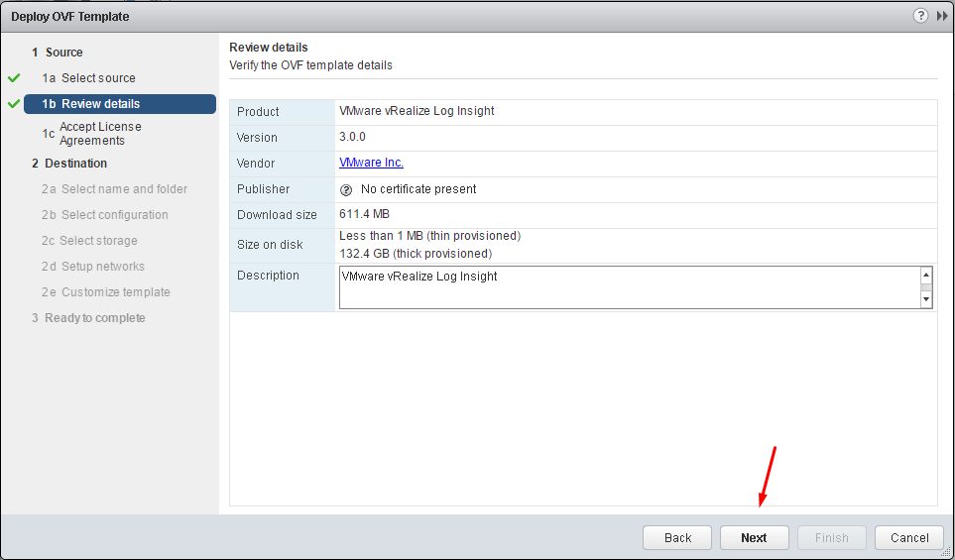This screenshot has width=955, height=560.
Task: Click the Next button
Action: click(754, 538)
